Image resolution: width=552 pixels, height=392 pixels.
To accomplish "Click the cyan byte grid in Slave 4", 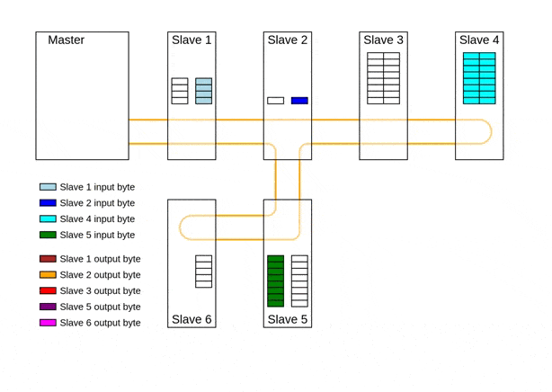I will click(478, 78).
